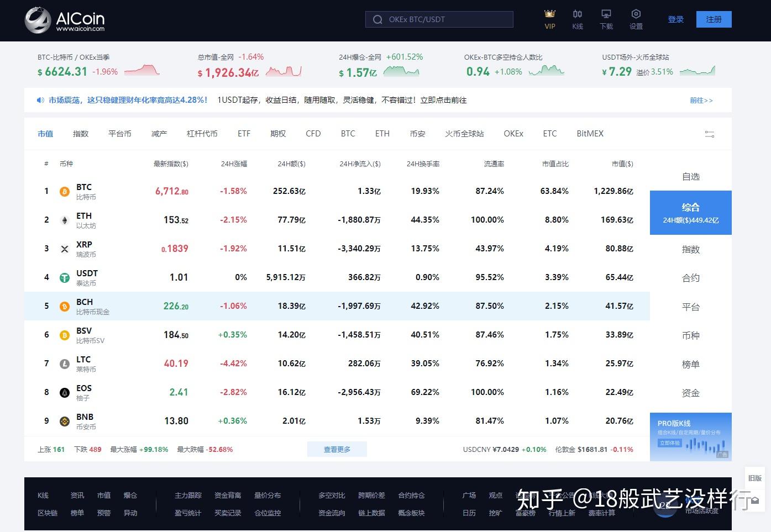This screenshot has height=532, width=771.
Task: Open 资金 in the right sidebar
Action: (691, 393)
